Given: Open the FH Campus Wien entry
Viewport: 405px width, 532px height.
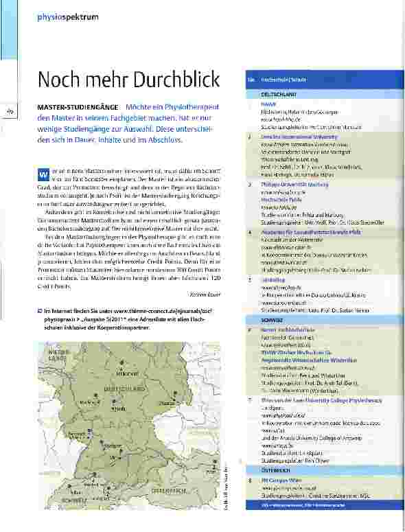Looking at the screenshot, I should [281, 481].
